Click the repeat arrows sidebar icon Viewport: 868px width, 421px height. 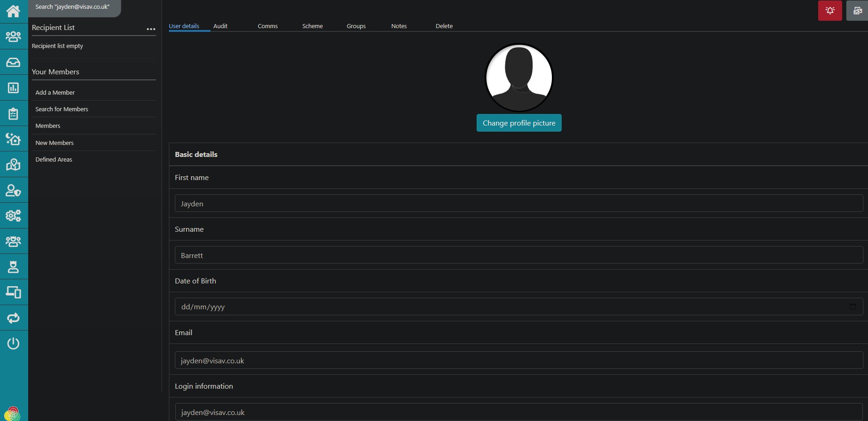pos(13,318)
